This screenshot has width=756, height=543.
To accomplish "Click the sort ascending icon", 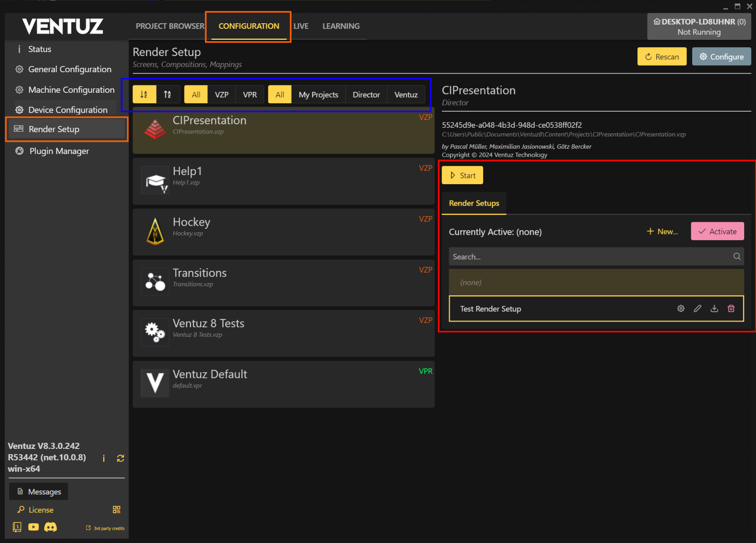I will tap(168, 95).
